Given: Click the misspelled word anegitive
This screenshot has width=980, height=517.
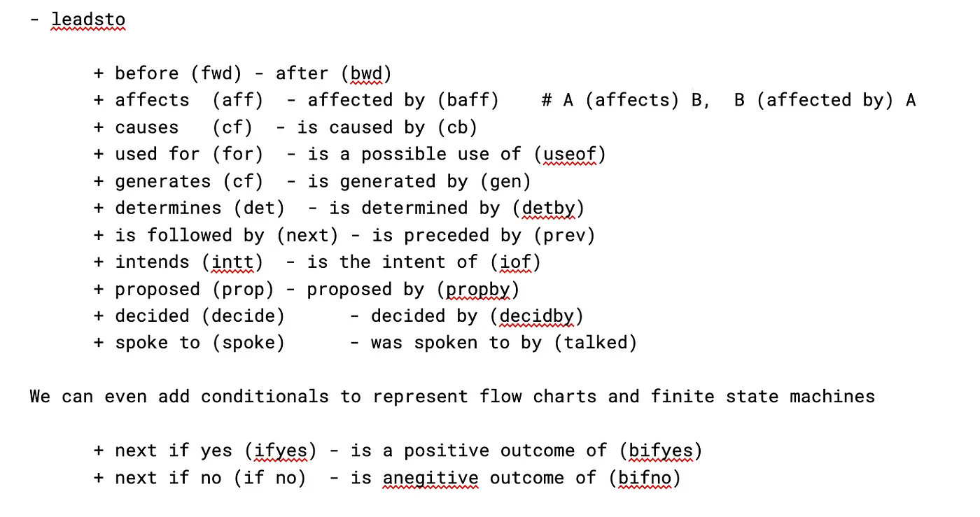Looking at the screenshot, I should point(430,479).
